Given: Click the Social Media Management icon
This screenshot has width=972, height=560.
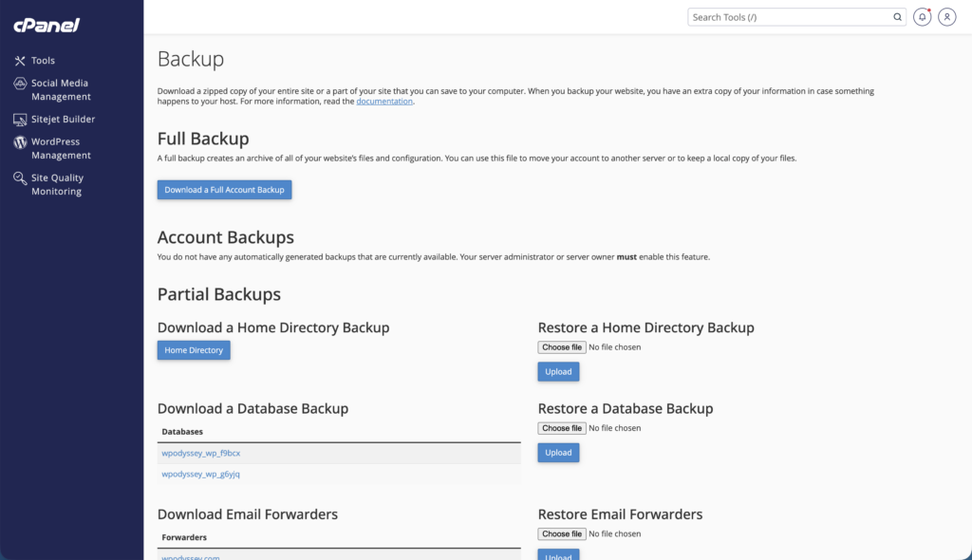Looking at the screenshot, I should [20, 84].
